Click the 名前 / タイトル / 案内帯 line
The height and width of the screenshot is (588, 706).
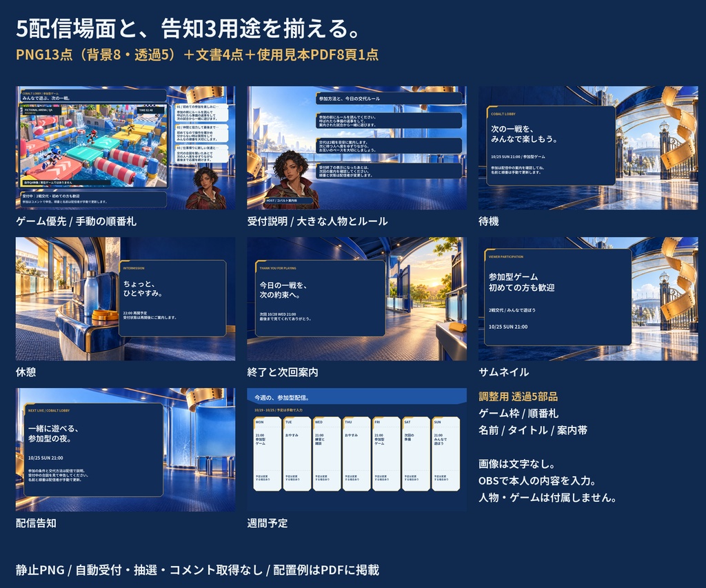coord(533,430)
